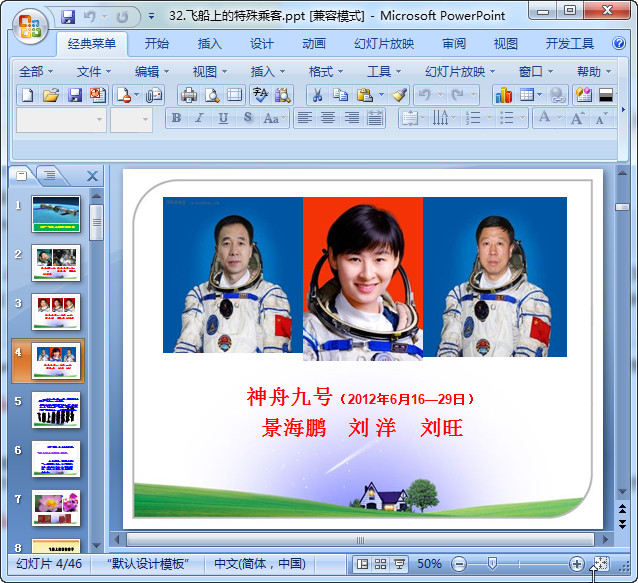Click the Office button orb
This screenshot has height=583, width=638.
[30, 26]
